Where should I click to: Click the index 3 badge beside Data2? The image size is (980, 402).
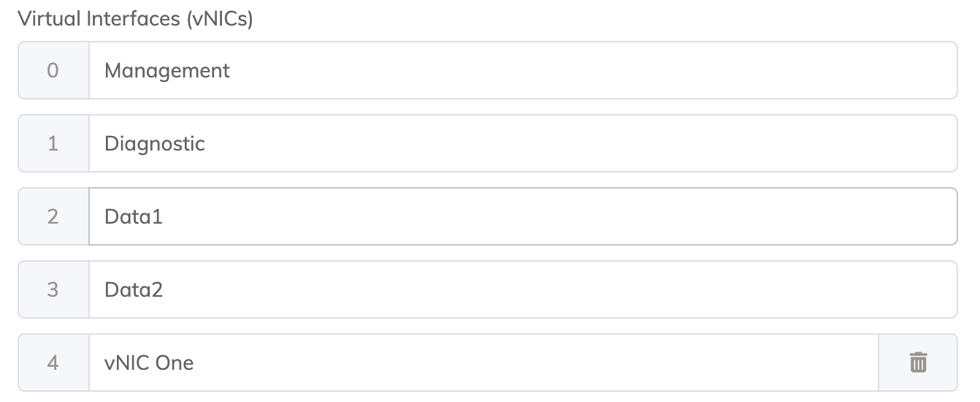[53, 289]
